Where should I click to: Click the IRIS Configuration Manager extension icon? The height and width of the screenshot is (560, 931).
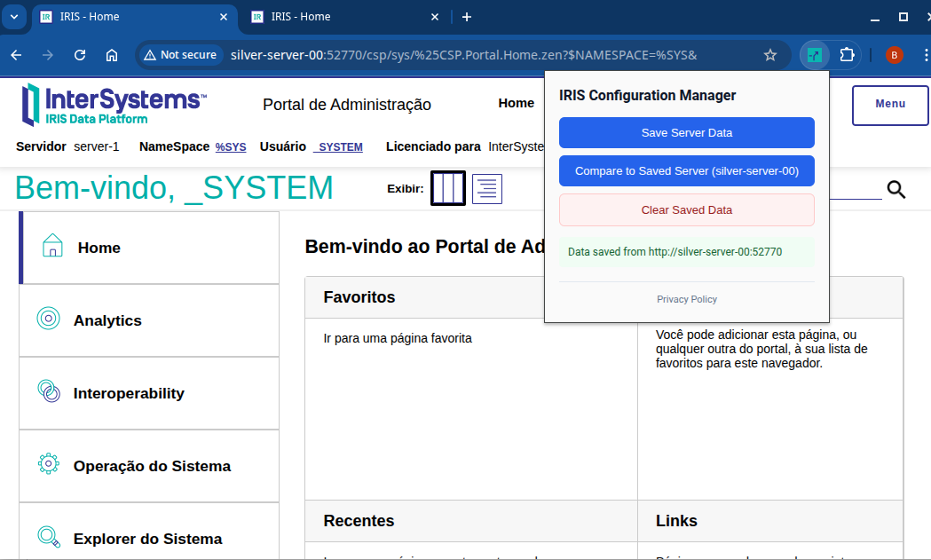click(815, 55)
